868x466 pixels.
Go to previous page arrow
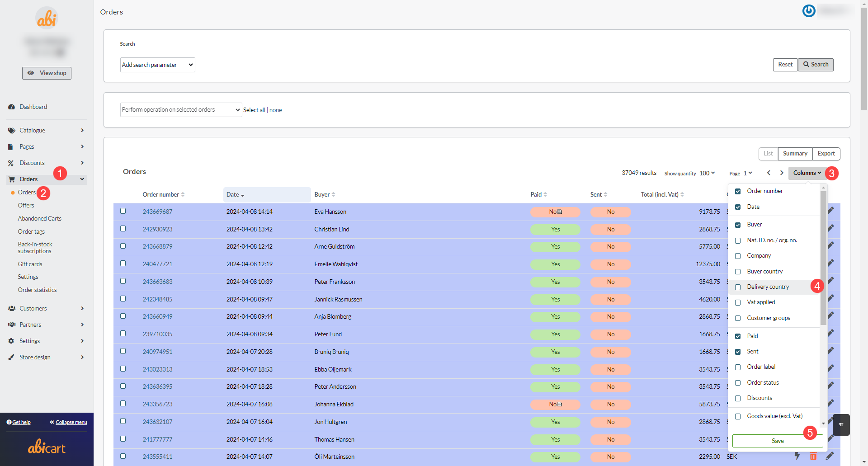769,173
